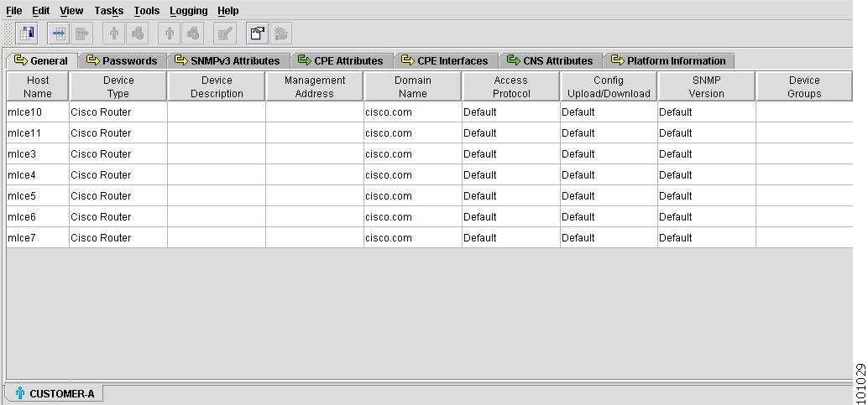
Task: Open the View menu
Action: pyautogui.click(x=71, y=11)
